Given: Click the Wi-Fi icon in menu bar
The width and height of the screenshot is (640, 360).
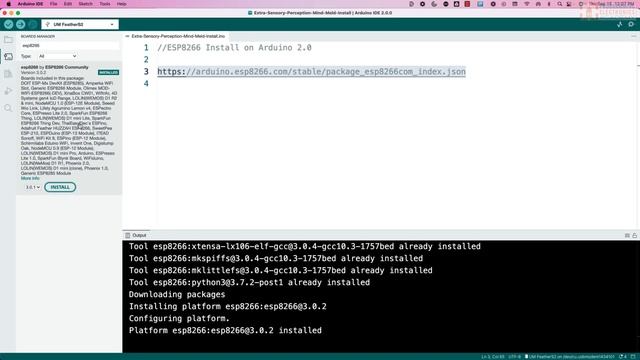Looking at the screenshot, I should [x=527, y=4].
